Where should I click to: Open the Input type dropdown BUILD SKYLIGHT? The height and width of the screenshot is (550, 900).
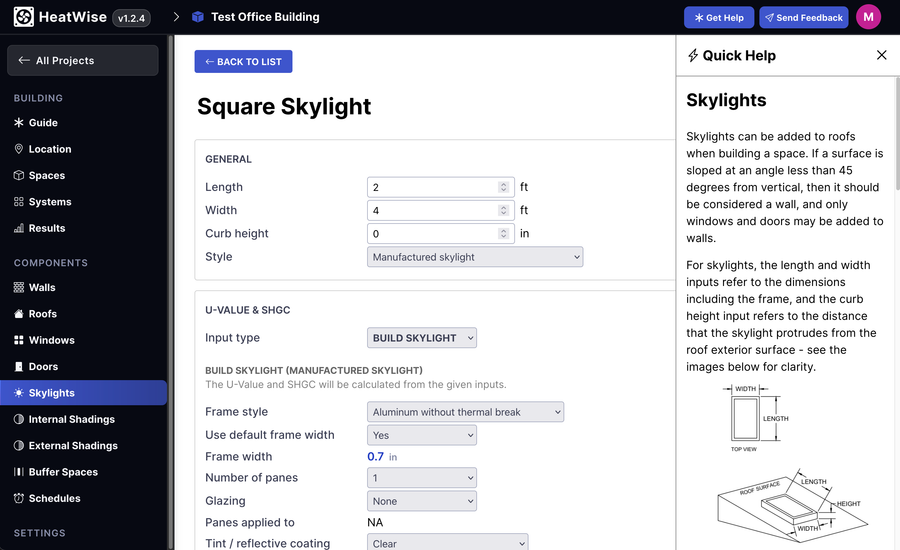[422, 338]
